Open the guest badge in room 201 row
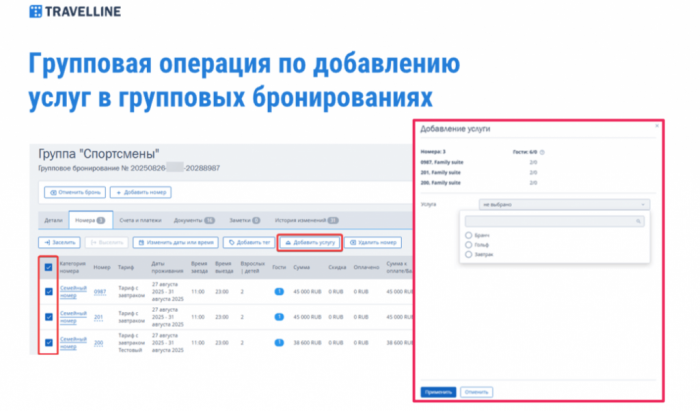 pyautogui.click(x=279, y=317)
